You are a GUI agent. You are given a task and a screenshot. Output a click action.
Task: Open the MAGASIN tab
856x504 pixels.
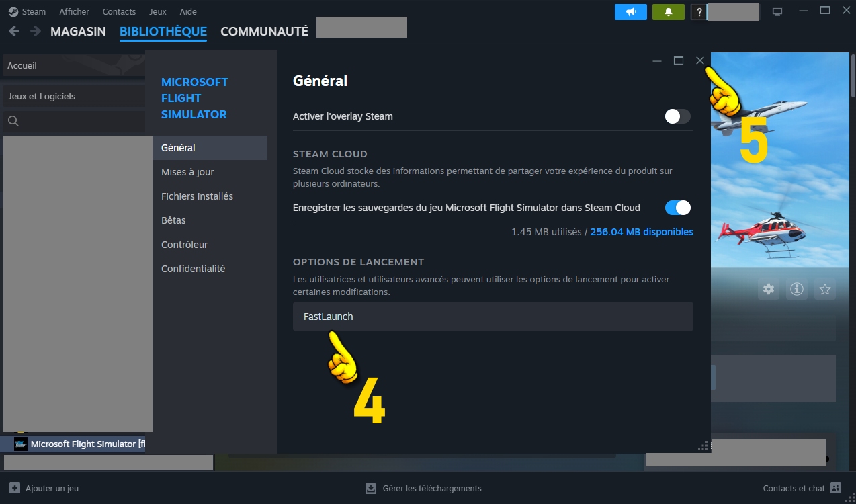point(78,32)
